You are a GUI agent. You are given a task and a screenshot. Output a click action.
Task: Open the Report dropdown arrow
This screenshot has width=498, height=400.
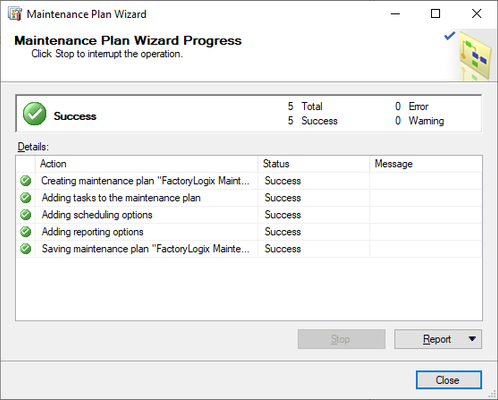tap(472, 339)
